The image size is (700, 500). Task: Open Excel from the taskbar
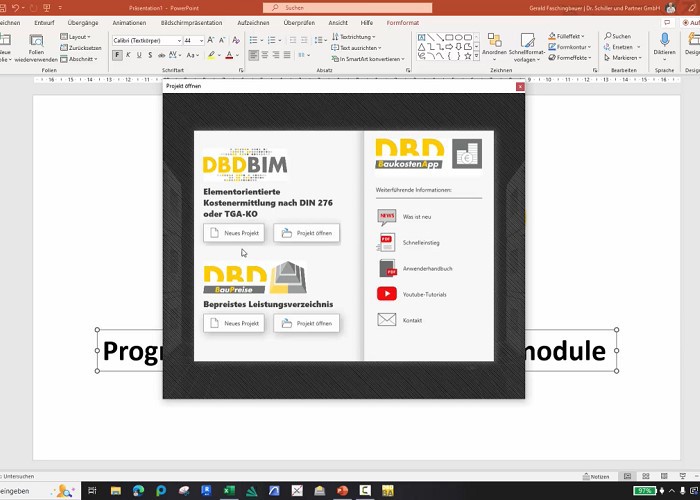[229, 491]
